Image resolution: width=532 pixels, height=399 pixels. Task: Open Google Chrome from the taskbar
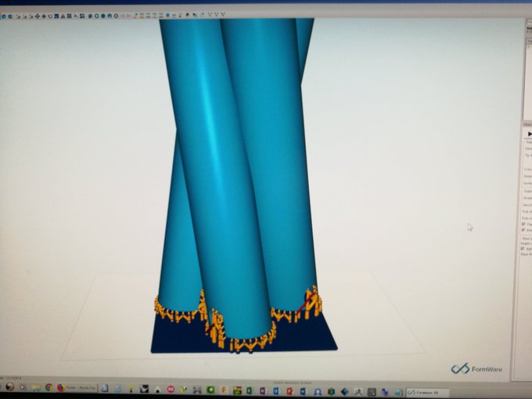[x=49, y=387]
